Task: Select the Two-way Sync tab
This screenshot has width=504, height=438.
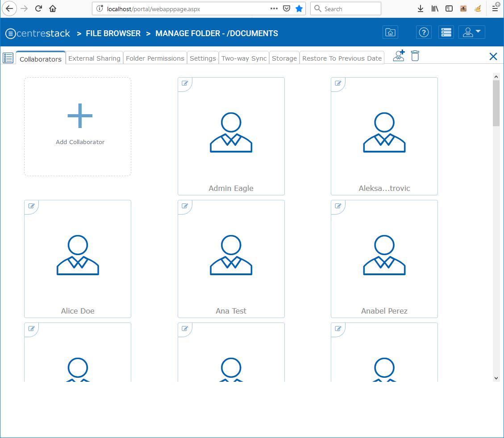Action: [x=244, y=58]
